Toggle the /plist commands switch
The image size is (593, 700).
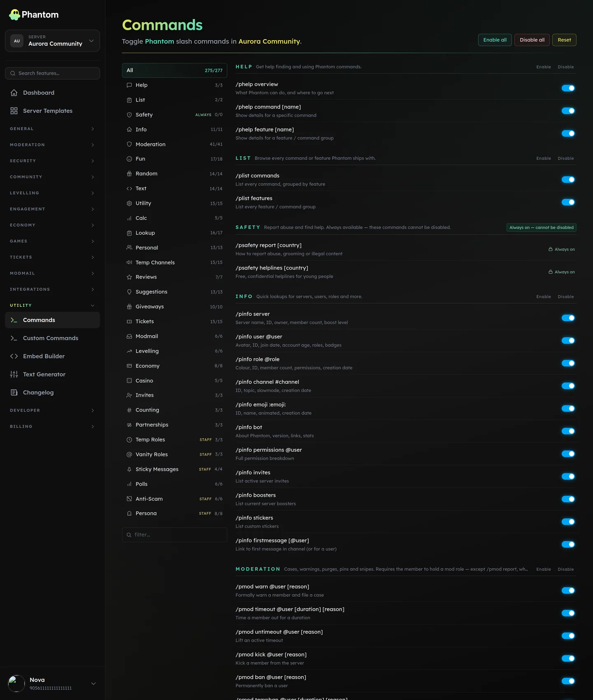[568, 180]
